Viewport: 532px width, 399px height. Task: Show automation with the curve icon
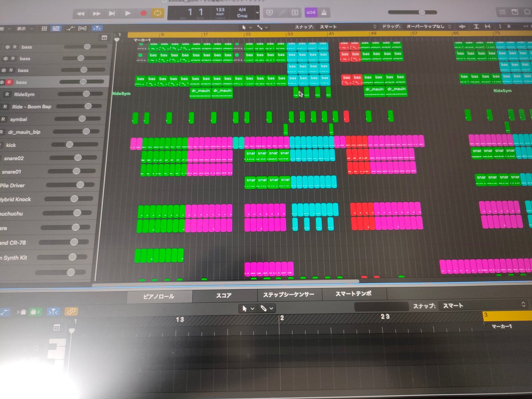point(70,28)
